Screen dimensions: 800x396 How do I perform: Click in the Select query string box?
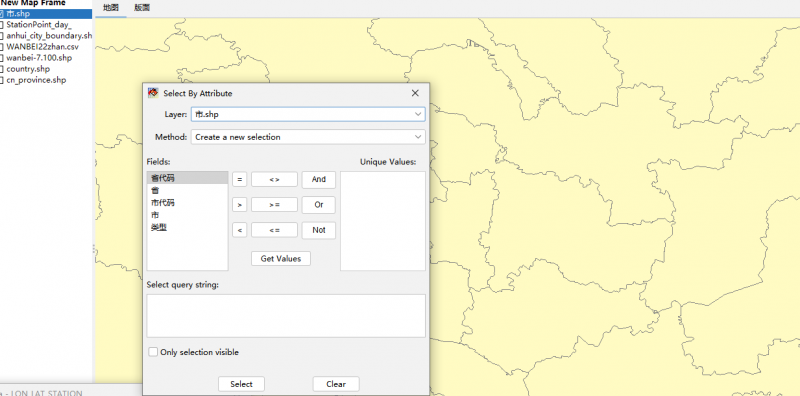pyautogui.click(x=286, y=315)
